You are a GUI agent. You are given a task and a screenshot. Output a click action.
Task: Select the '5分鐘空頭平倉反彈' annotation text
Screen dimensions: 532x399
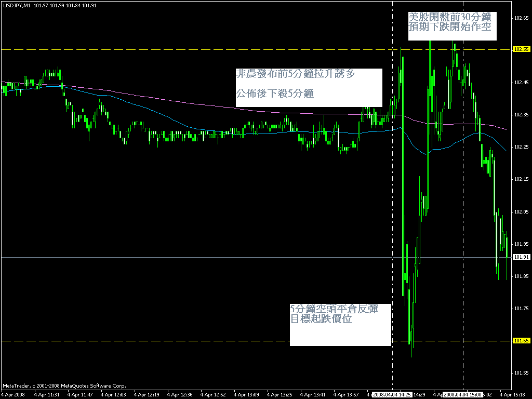point(334,309)
